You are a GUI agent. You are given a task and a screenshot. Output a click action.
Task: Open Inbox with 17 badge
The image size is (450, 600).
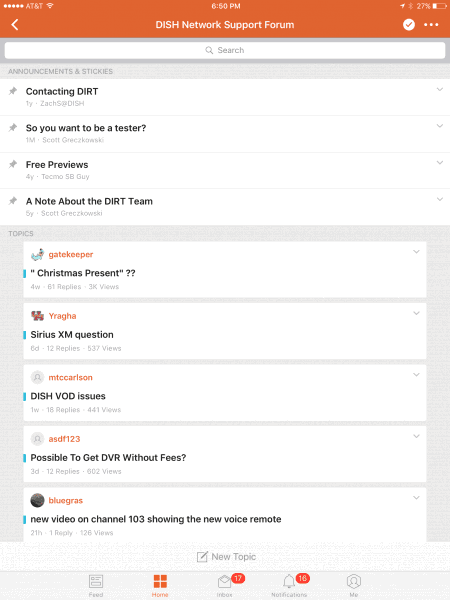click(225, 585)
